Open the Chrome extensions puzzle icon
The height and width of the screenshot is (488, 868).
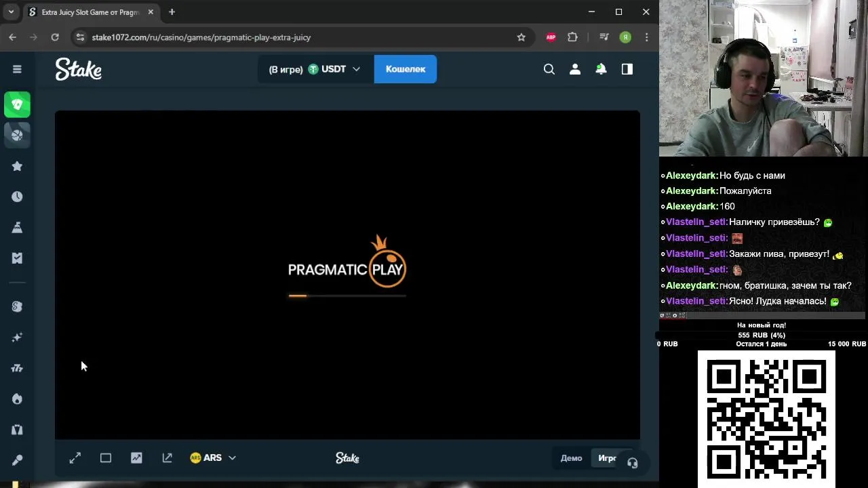click(572, 37)
